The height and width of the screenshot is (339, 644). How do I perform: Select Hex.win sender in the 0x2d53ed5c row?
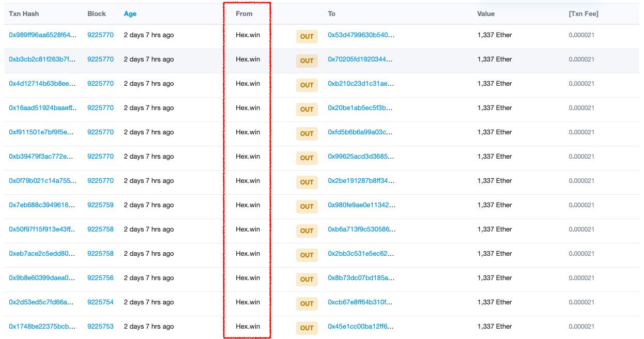(248, 302)
